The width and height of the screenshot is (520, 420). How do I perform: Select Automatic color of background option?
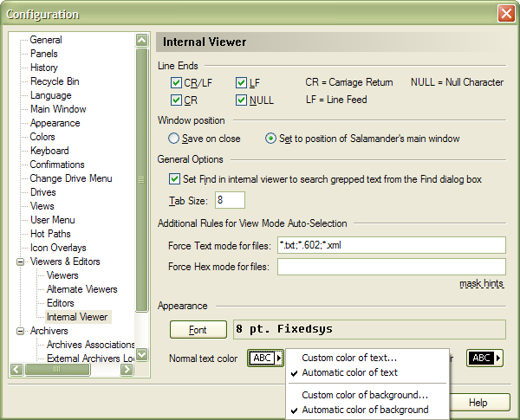point(365,410)
